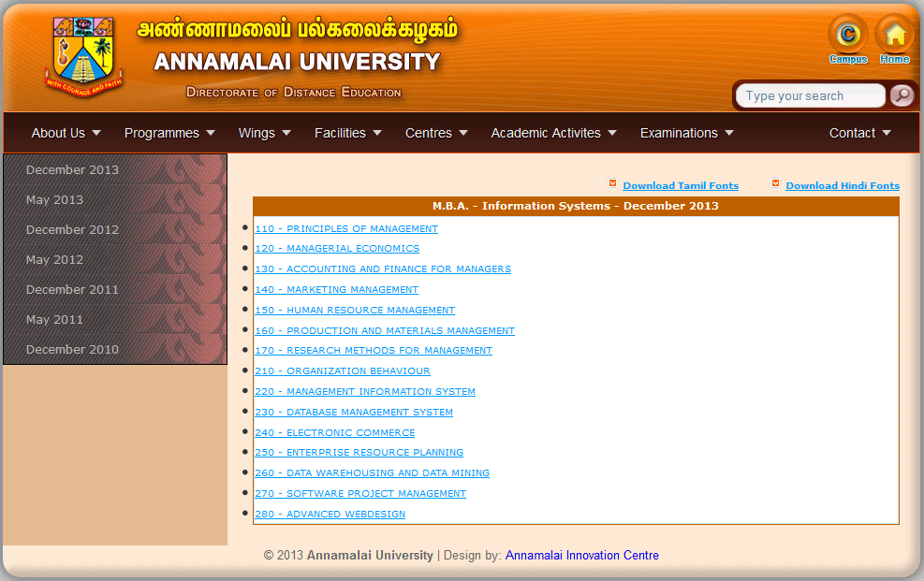Image resolution: width=924 pixels, height=581 pixels.
Task: Select May 2012 in sidebar
Action: tap(115, 259)
